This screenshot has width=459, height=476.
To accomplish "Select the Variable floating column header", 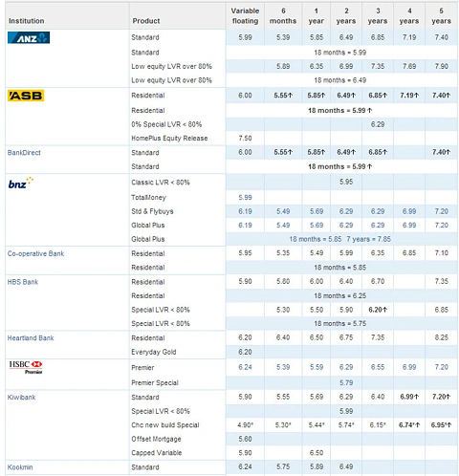I will click(x=245, y=16).
